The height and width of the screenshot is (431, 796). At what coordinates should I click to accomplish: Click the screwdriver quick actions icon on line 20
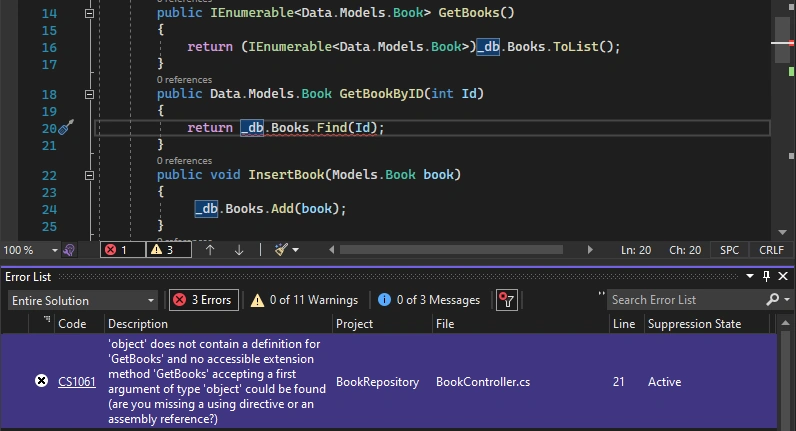[x=66, y=127]
